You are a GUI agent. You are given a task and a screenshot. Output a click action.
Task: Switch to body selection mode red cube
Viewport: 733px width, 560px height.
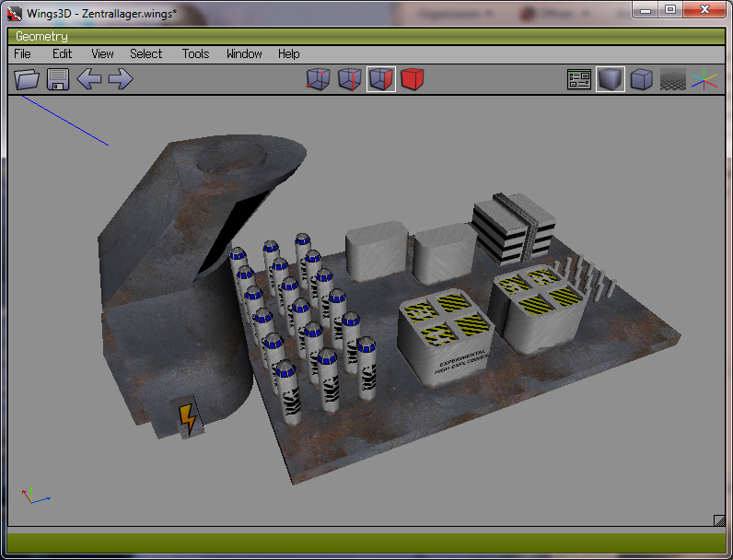click(412, 80)
